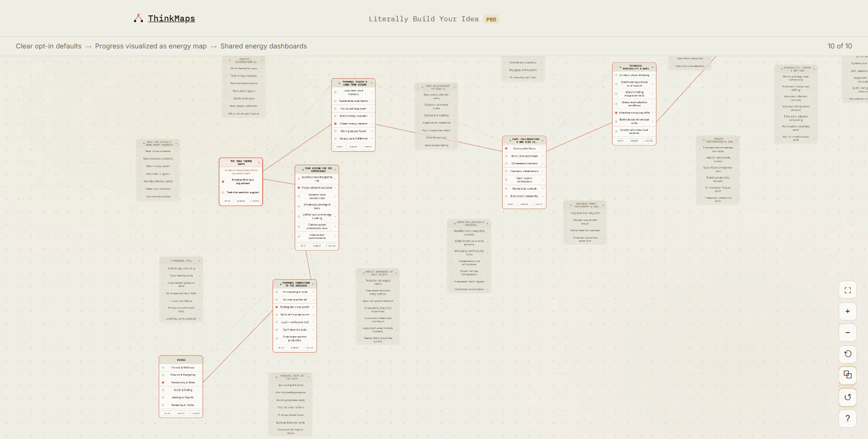The width and height of the screenshot is (868, 439).
Task: Click the undo counter-clockwise arrow icon
Action: tap(848, 354)
